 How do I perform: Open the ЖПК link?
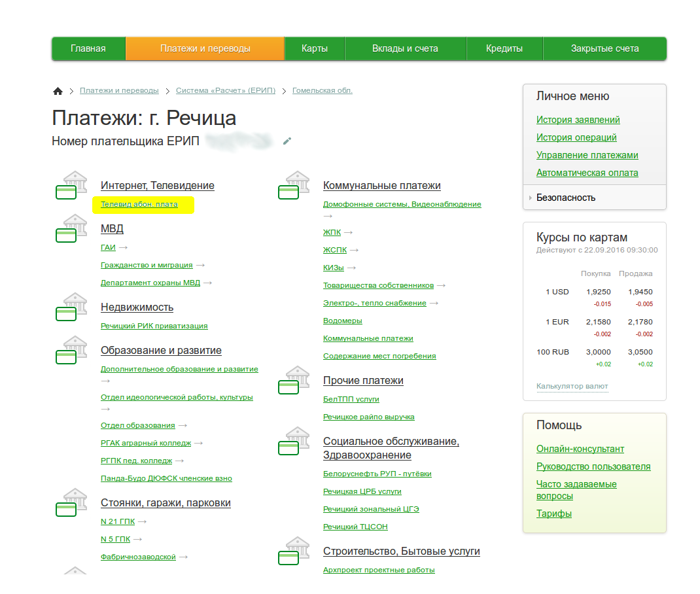coord(332,232)
